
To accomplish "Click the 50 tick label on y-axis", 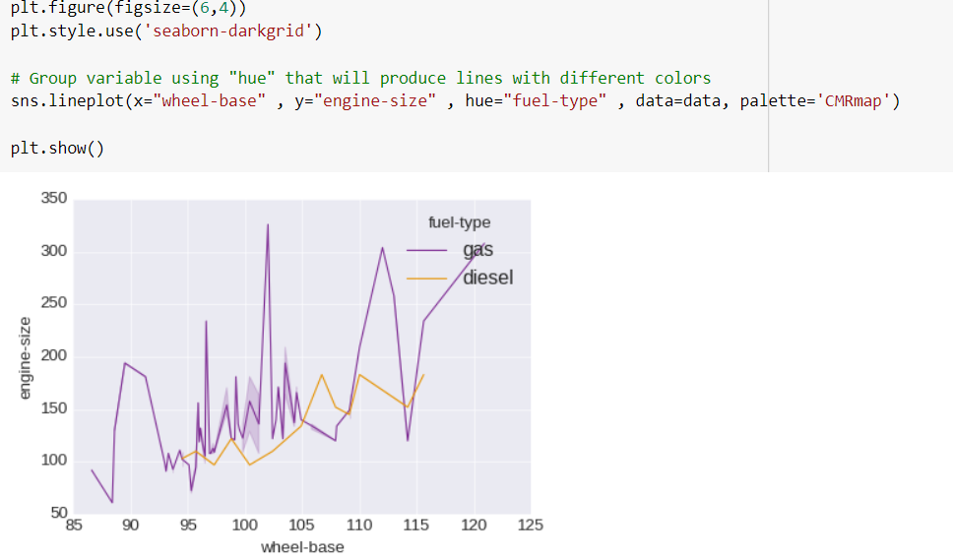I will tap(58, 513).
